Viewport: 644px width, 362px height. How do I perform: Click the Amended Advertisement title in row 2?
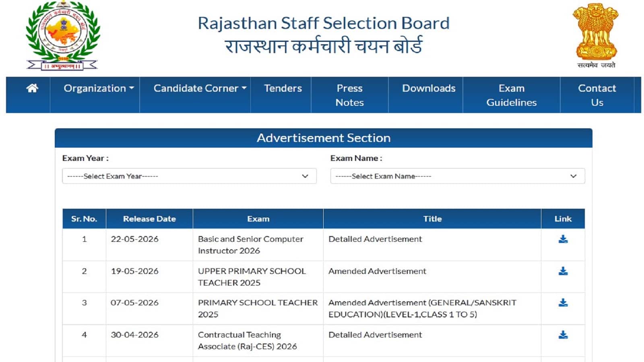[x=377, y=271]
